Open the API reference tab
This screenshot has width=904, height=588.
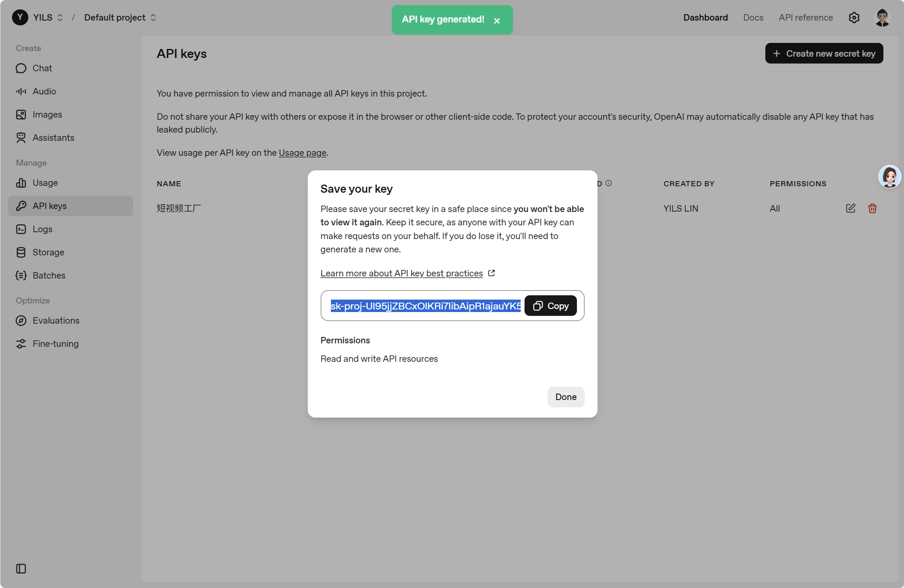[x=806, y=18]
